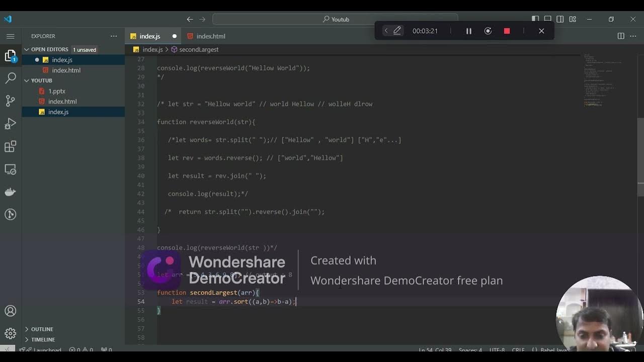Image resolution: width=644 pixels, height=362 pixels.
Task: Open the Explorer view in activity bar
Action: (x=11, y=55)
